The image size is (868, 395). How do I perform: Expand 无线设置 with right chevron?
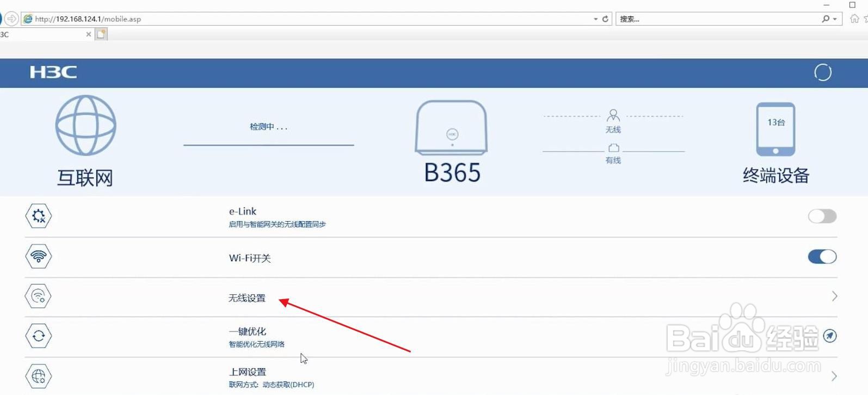coord(834,296)
